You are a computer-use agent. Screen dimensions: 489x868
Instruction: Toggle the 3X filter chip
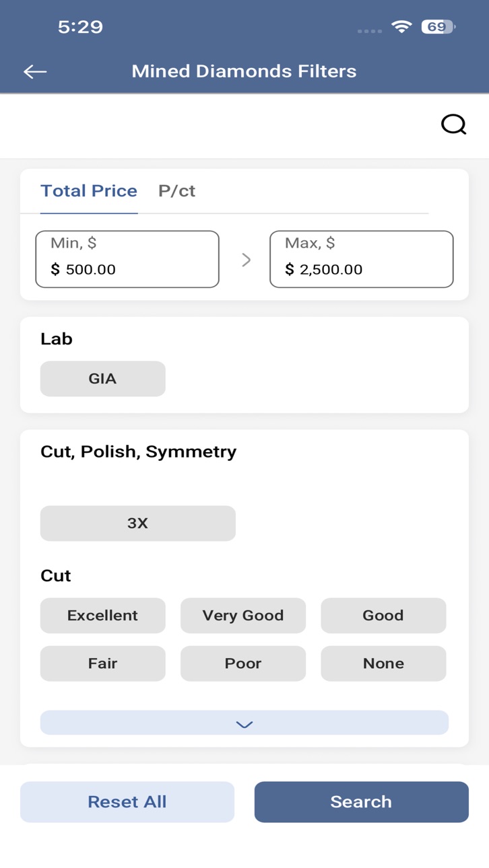coord(138,523)
